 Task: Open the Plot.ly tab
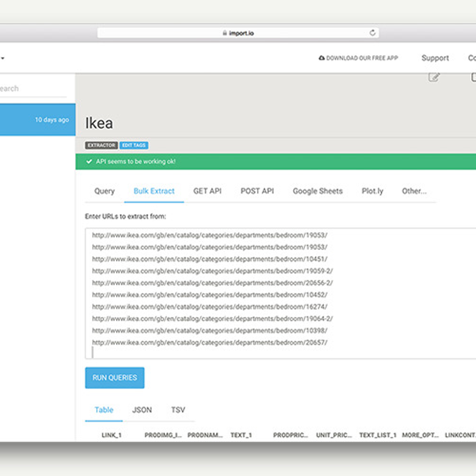(372, 191)
